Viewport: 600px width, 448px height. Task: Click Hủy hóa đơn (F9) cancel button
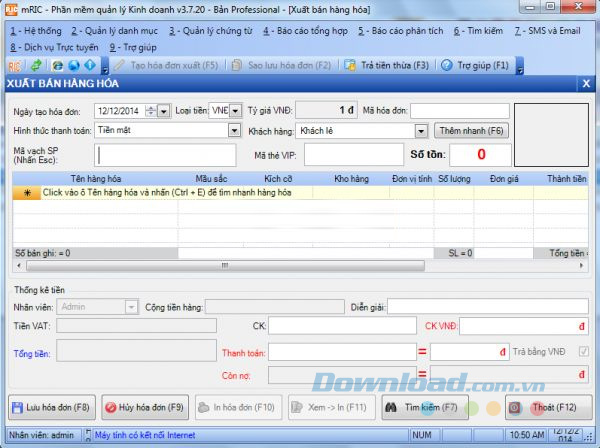click(144, 407)
